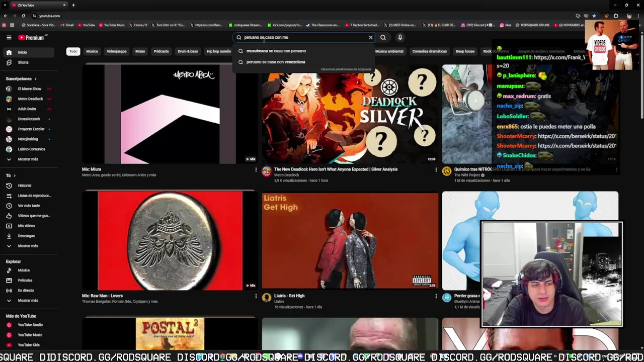Open options menu for Liatris Get High

click(x=436, y=296)
